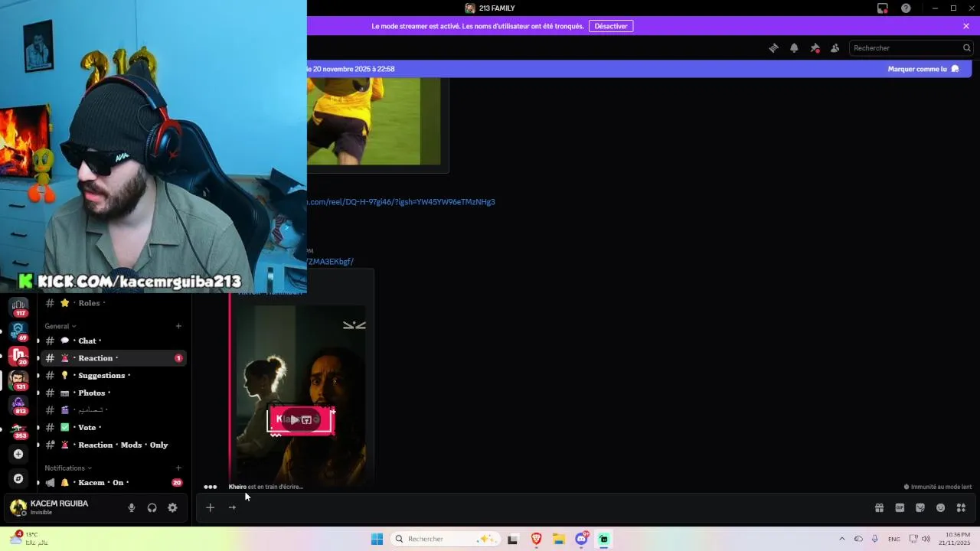Open Brave browser from taskbar

point(536,539)
